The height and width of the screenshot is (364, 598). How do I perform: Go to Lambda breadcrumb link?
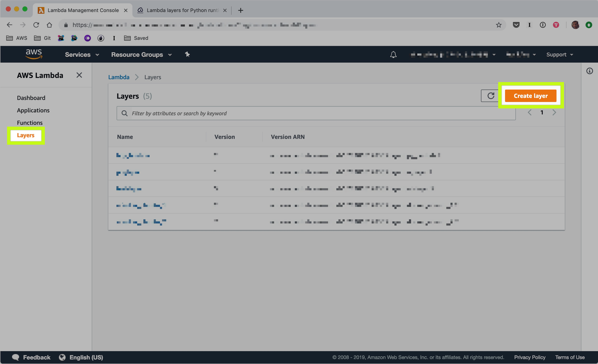119,77
